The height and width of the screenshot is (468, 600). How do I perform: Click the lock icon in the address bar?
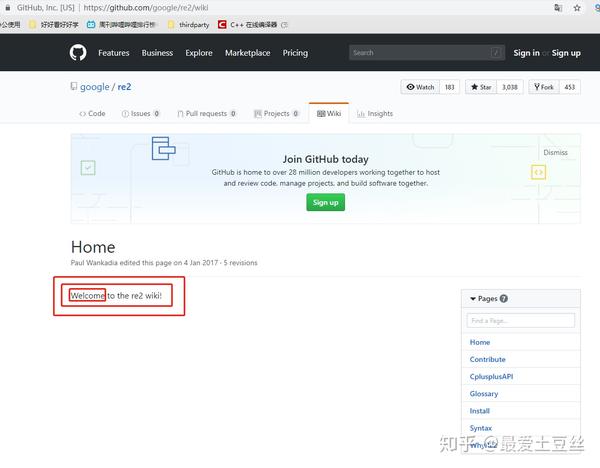tap(8, 8)
